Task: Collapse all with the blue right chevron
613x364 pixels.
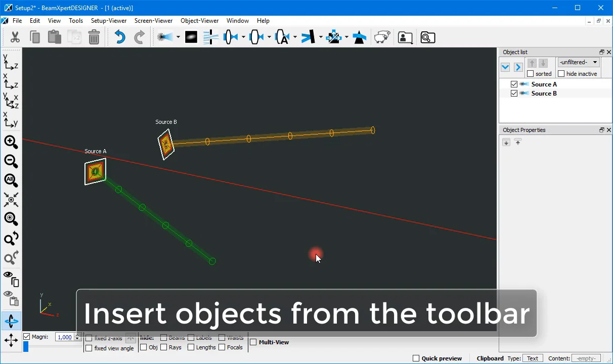Action: point(518,67)
